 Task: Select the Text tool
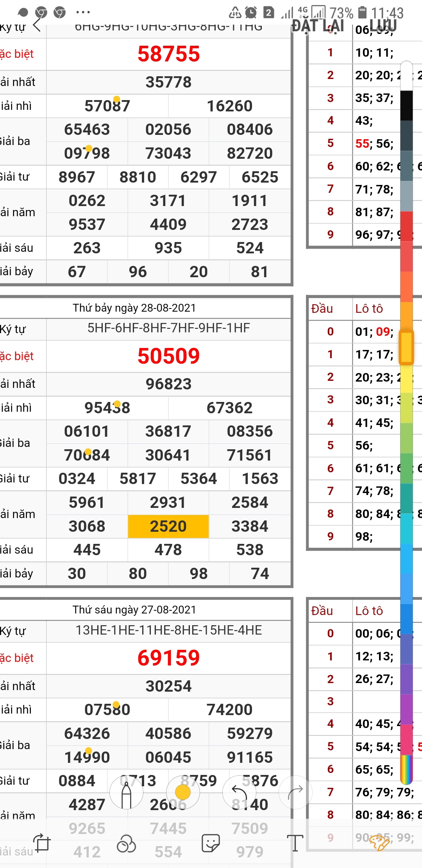coord(295,843)
